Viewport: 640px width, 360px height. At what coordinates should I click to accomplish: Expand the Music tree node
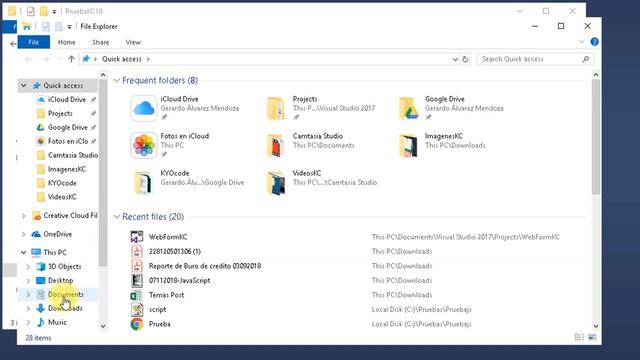tap(28, 322)
